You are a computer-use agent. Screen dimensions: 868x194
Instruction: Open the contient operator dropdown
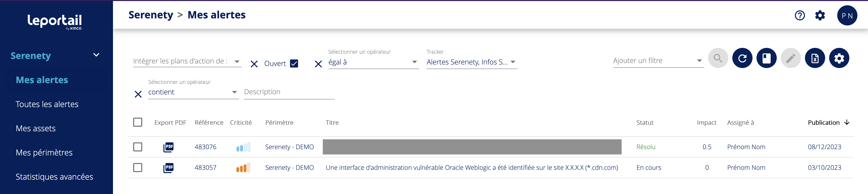click(193, 92)
